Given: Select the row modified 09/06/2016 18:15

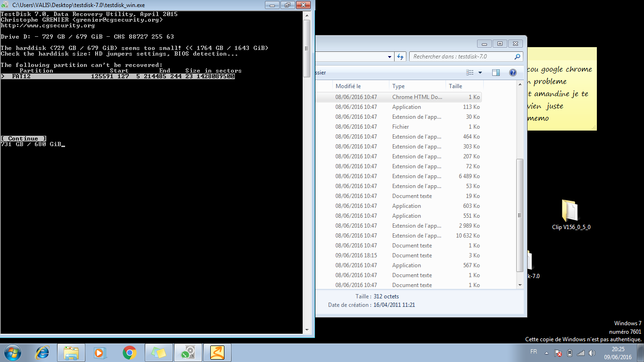Looking at the screenshot, I should 399,255.
